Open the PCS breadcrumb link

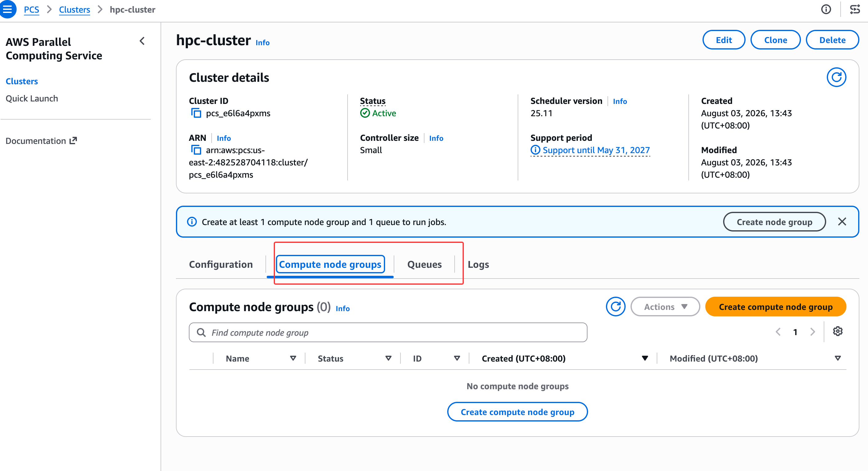(x=31, y=10)
